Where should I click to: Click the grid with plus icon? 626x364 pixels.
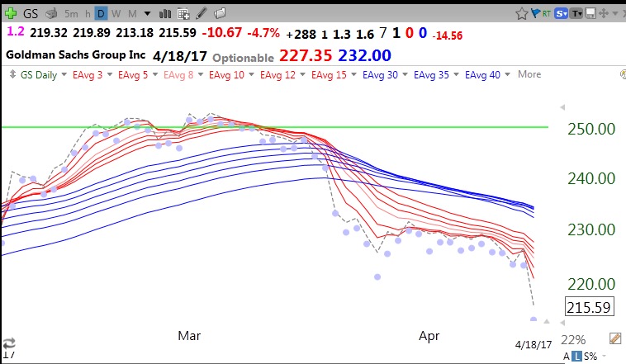click(x=183, y=14)
